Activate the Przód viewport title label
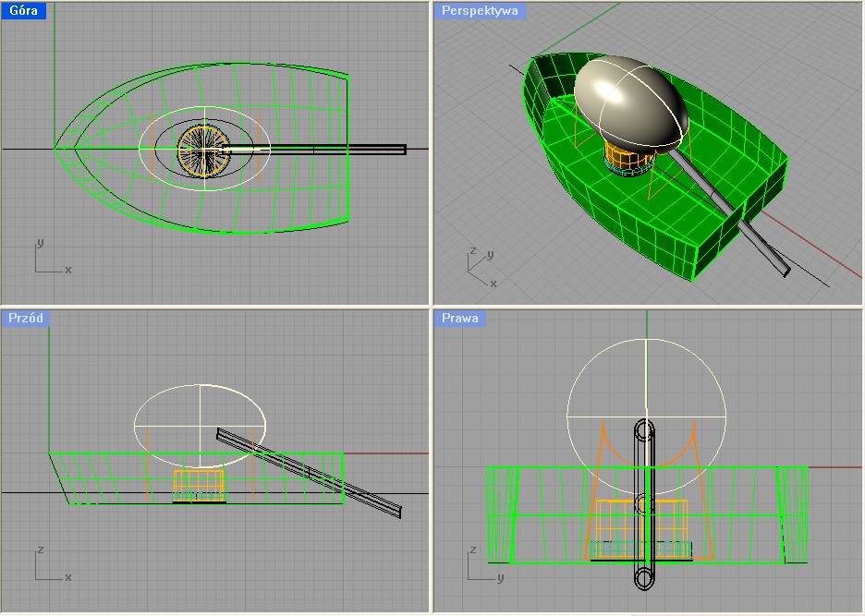 click(x=25, y=319)
